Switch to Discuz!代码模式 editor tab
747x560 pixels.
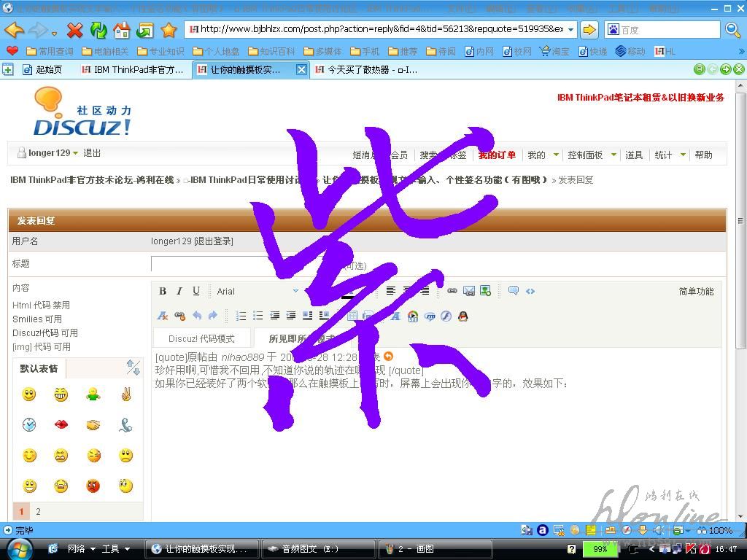click(x=201, y=338)
